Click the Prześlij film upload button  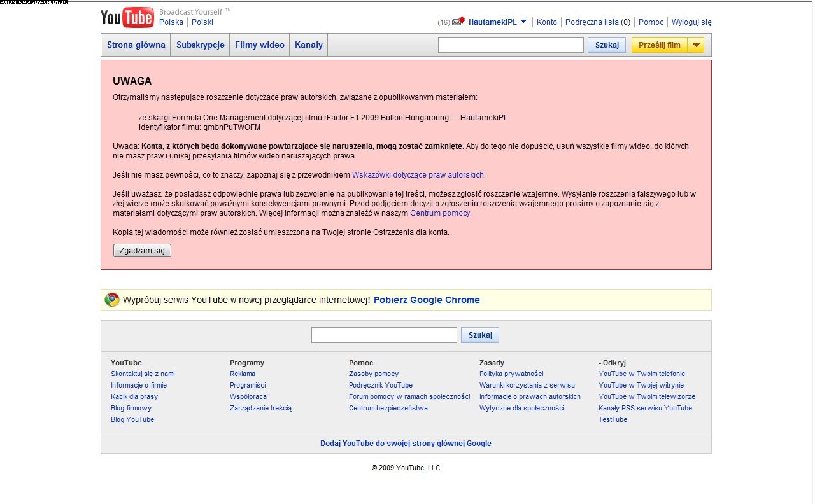[x=660, y=45]
